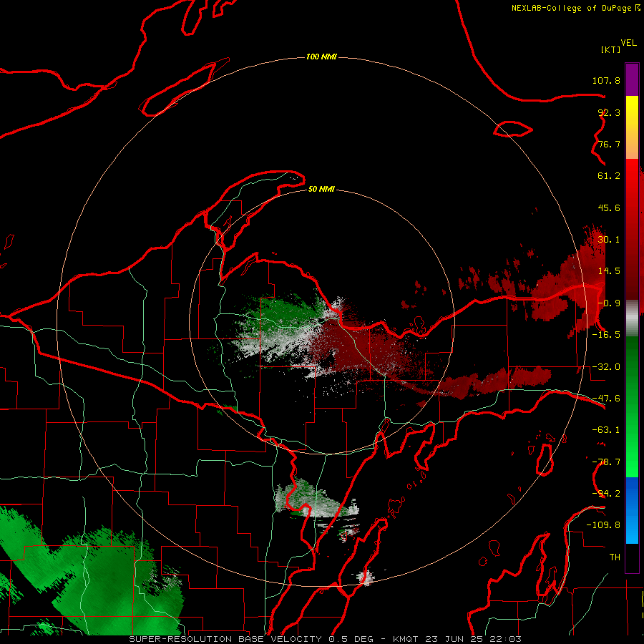Viewport: 644px width, 644px height.
Task: Click the 45.6 value on velocity scale
Action: [609, 208]
